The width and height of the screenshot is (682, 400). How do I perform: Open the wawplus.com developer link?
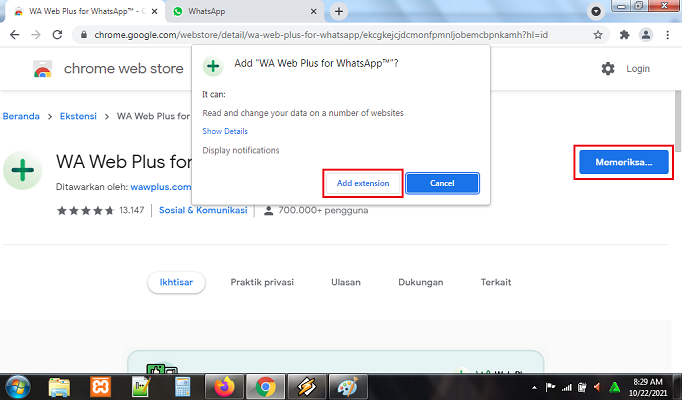click(x=160, y=187)
